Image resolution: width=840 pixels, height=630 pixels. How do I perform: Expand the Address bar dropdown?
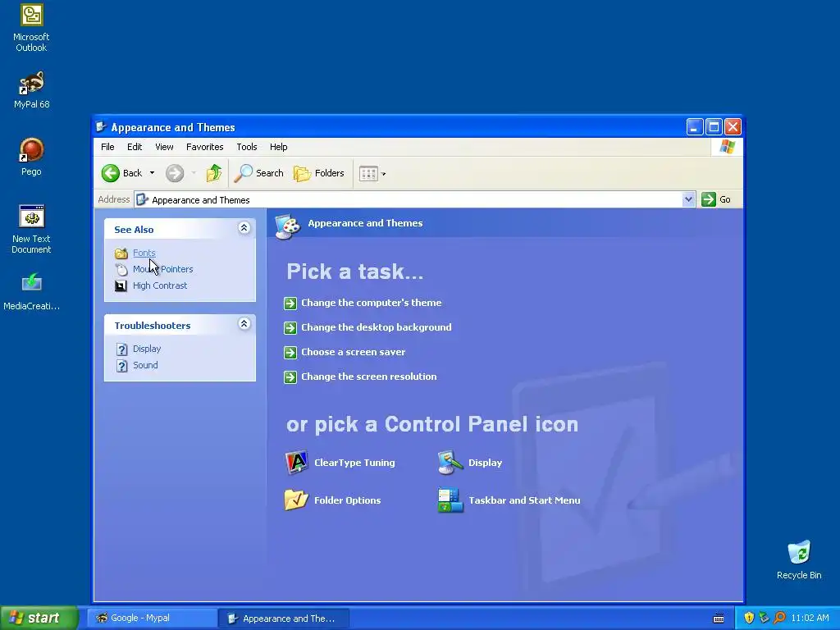[x=688, y=199]
